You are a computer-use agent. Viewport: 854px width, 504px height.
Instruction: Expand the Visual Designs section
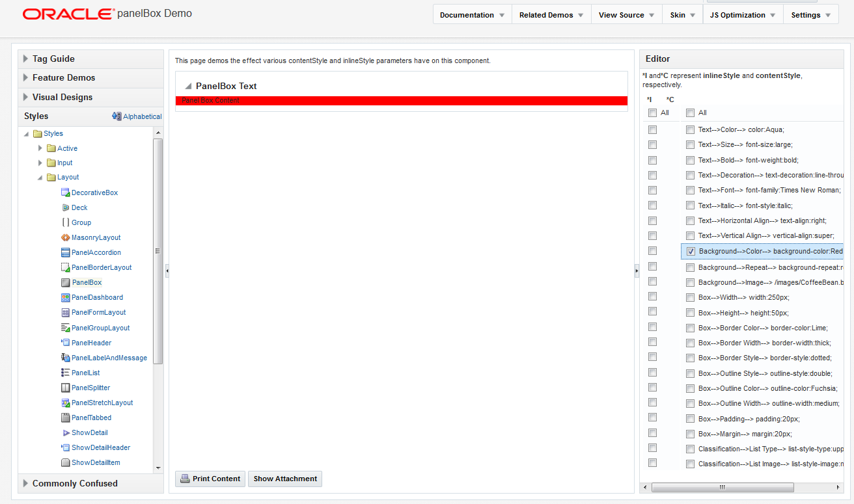point(25,97)
